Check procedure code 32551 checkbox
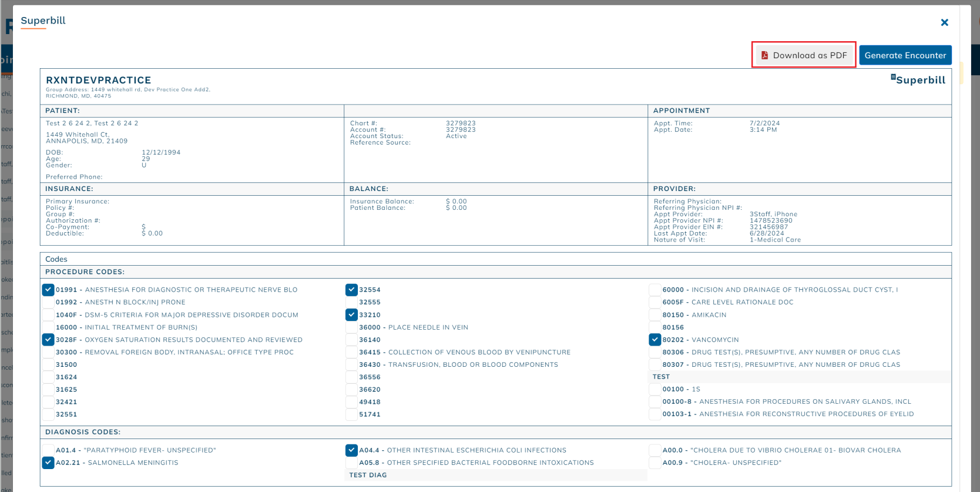This screenshot has width=980, height=492. [48, 414]
